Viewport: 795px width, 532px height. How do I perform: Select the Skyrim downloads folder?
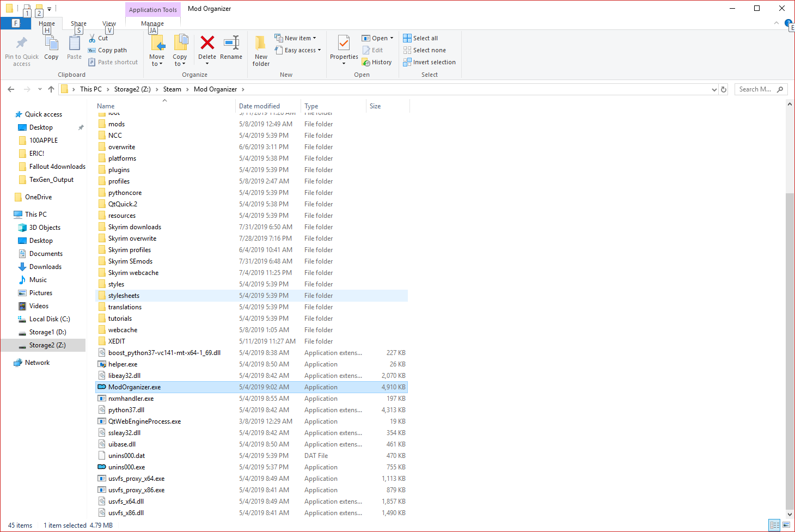[252, 227]
